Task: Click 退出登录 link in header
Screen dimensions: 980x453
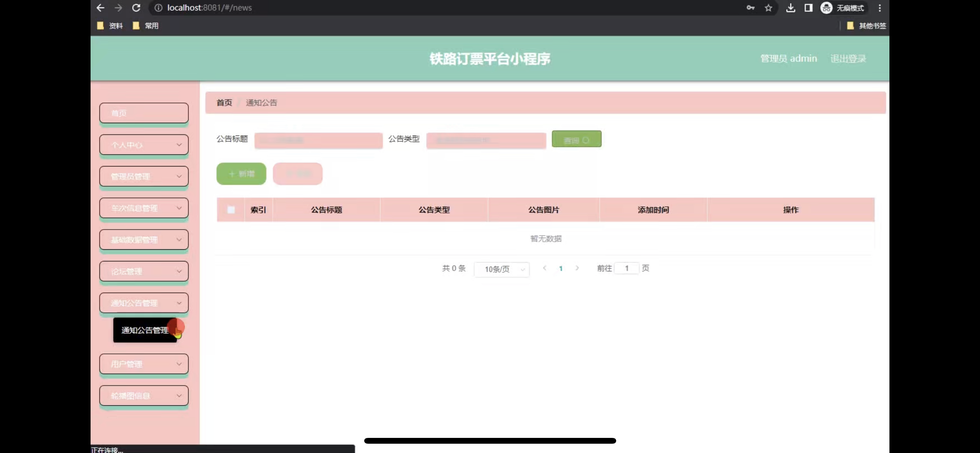Action: click(848, 58)
